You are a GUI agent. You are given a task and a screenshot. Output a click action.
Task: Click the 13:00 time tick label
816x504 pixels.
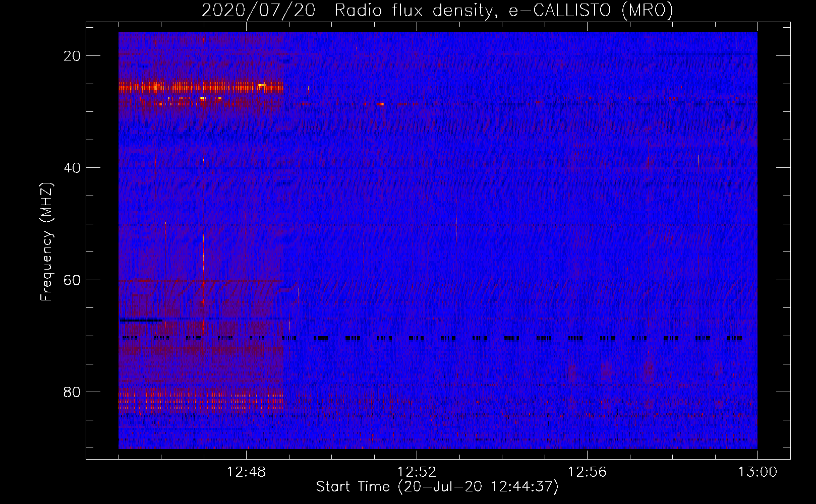pos(757,472)
